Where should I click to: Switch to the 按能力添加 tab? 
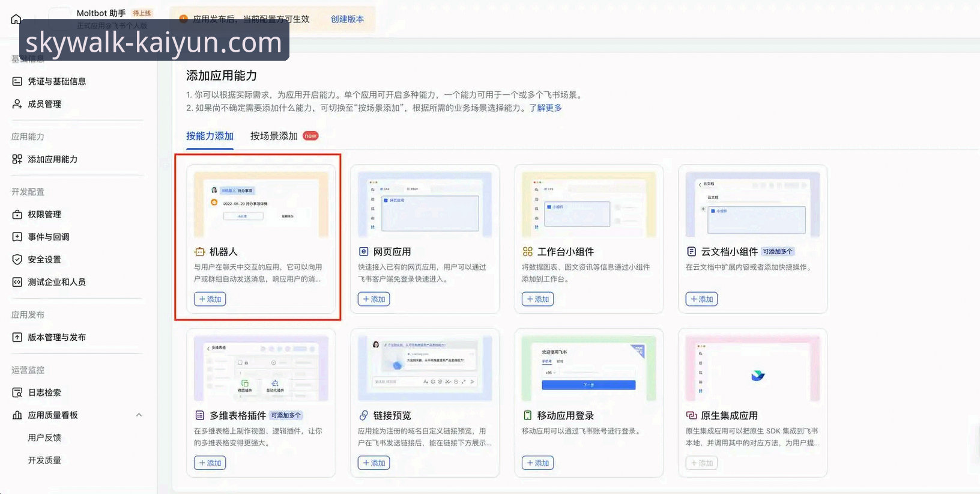(210, 136)
